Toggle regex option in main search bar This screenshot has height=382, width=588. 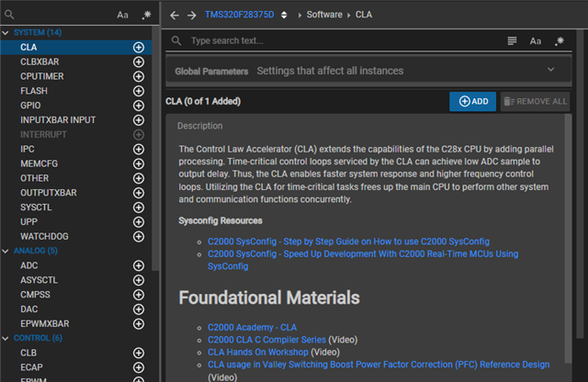pyautogui.click(x=558, y=41)
